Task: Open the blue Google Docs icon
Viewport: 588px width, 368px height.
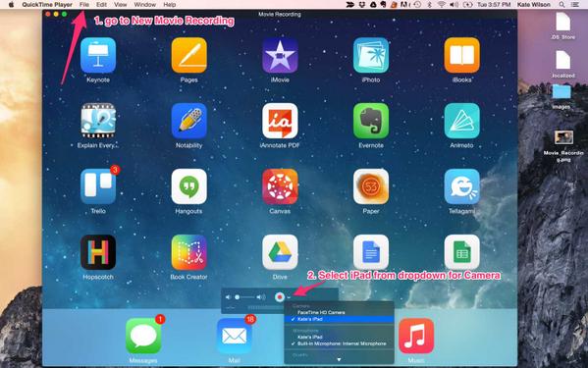Action: point(371,252)
